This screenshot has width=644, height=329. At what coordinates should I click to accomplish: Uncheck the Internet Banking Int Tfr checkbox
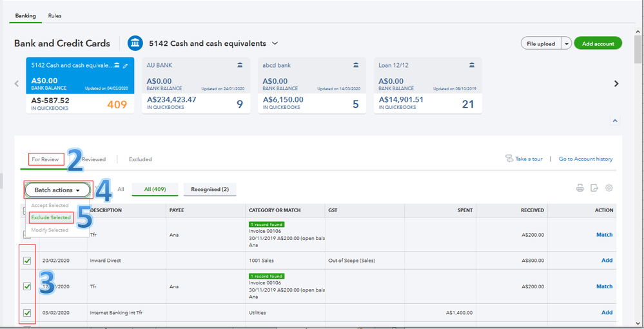point(26,313)
